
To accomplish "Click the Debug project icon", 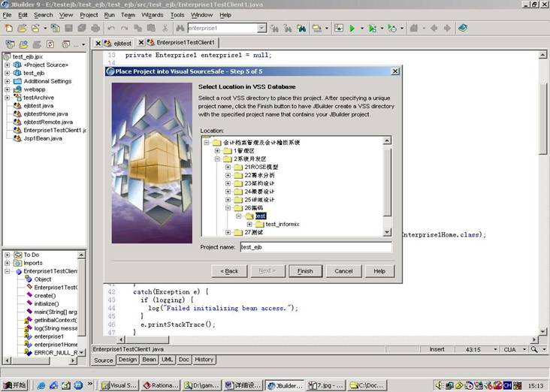I will (x=372, y=28).
